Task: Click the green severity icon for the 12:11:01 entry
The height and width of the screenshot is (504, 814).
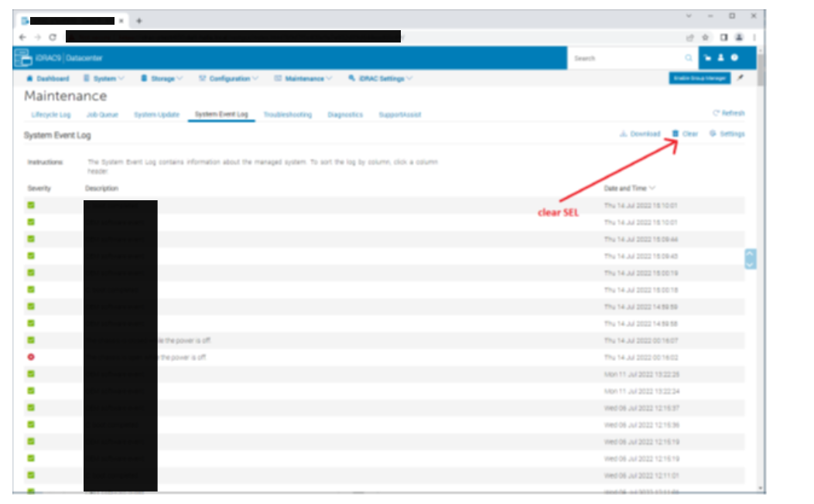Action: [31, 475]
